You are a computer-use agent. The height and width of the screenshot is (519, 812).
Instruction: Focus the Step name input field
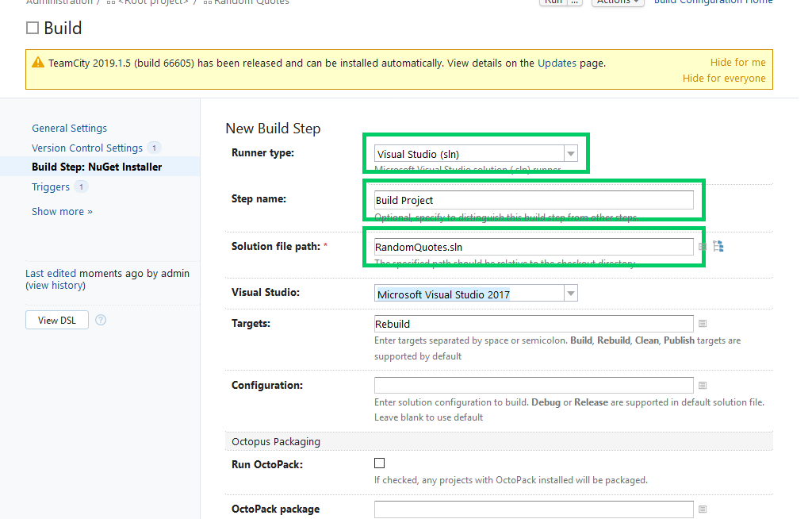534,200
